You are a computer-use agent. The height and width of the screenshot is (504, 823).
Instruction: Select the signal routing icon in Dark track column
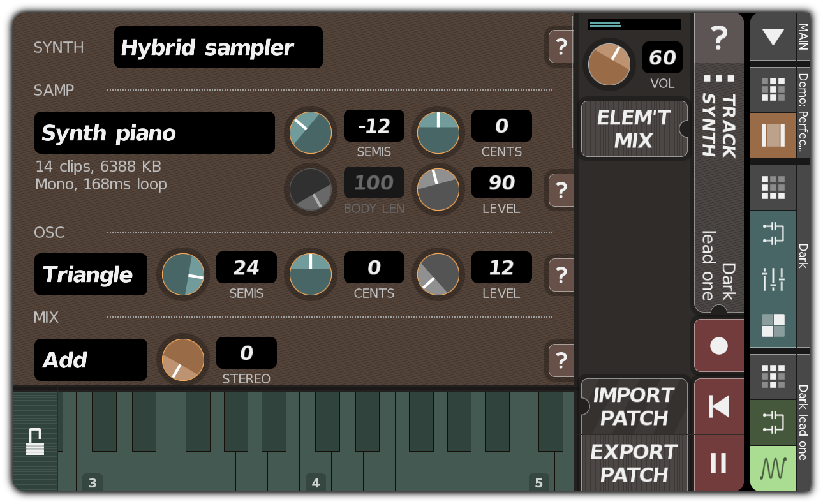click(x=773, y=232)
